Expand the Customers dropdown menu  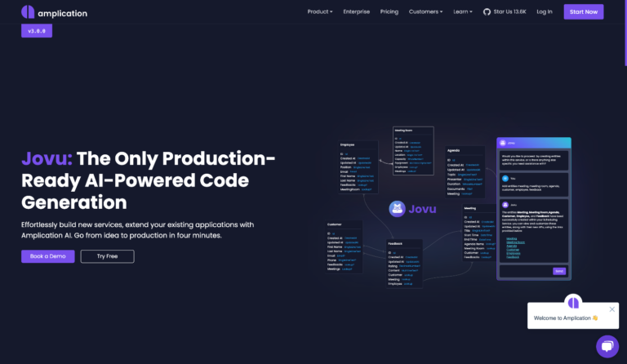(425, 12)
